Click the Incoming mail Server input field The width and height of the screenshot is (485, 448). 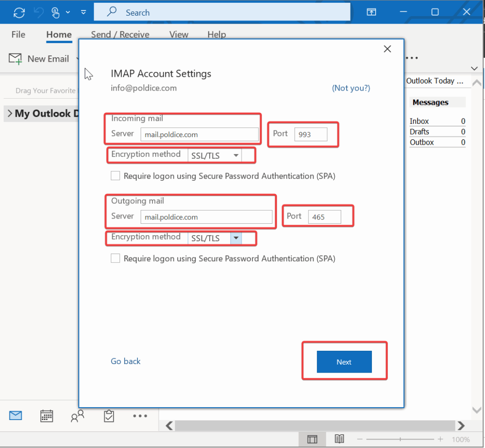coord(199,135)
